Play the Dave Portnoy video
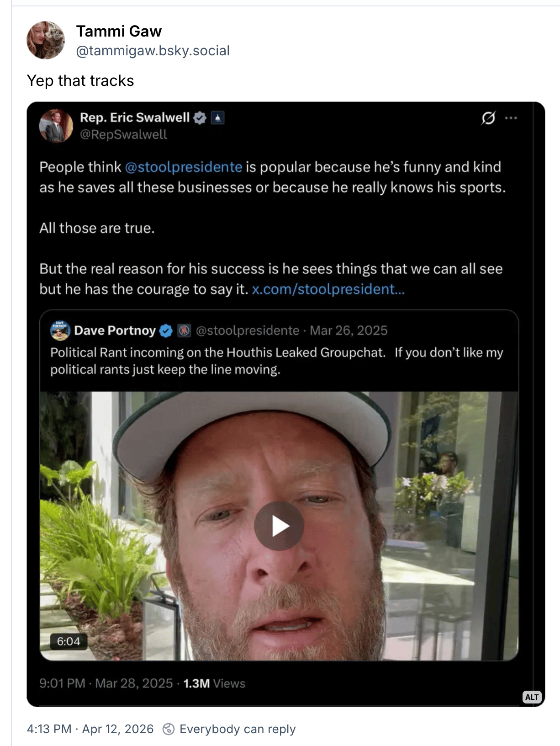Image resolution: width=560 pixels, height=746 pixels. pos(279,526)
